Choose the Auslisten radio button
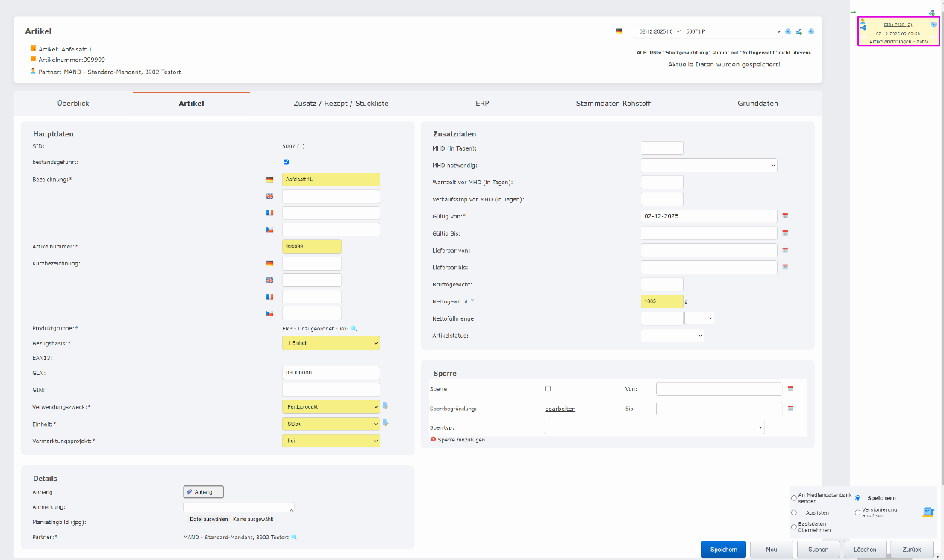 (x=793, y=513)
